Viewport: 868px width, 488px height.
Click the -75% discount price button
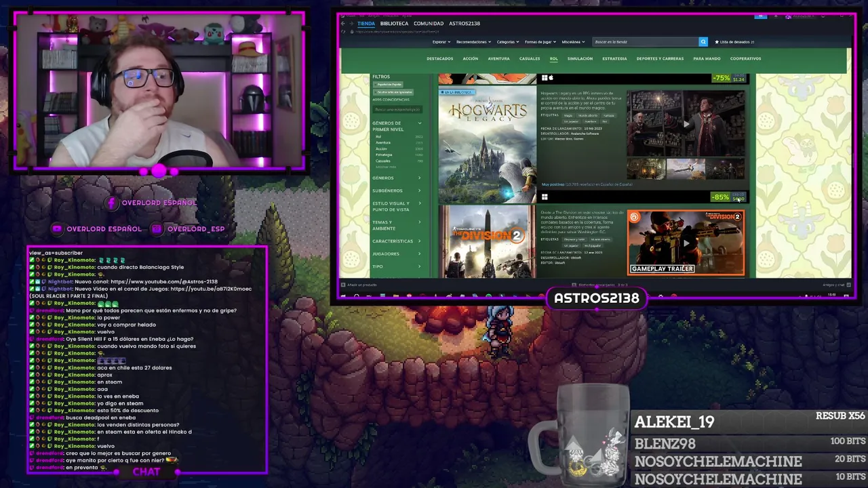tap(729, 79)
